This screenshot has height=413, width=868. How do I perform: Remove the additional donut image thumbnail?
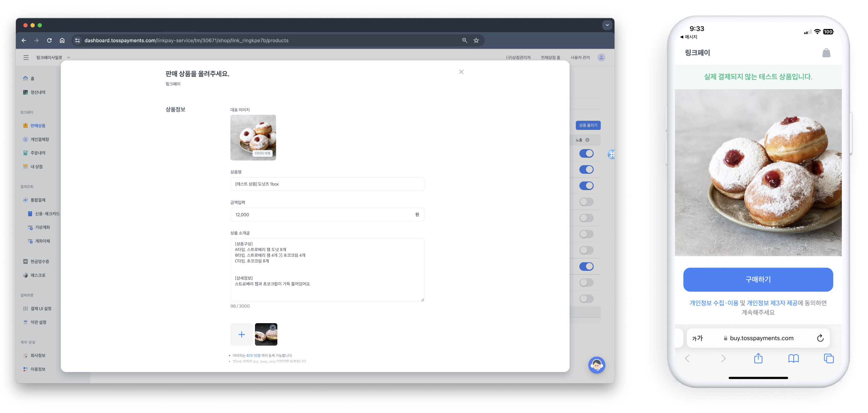click(x=273, y=328)
